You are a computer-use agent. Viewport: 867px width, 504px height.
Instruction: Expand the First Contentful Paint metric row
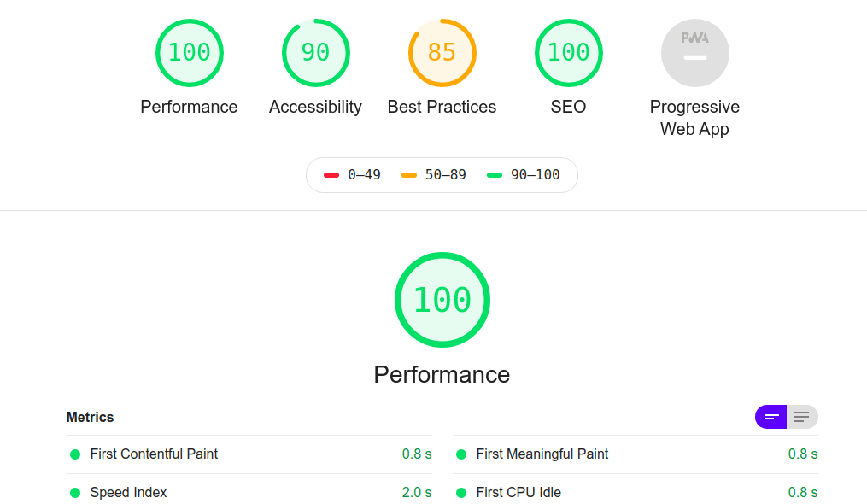154,454
